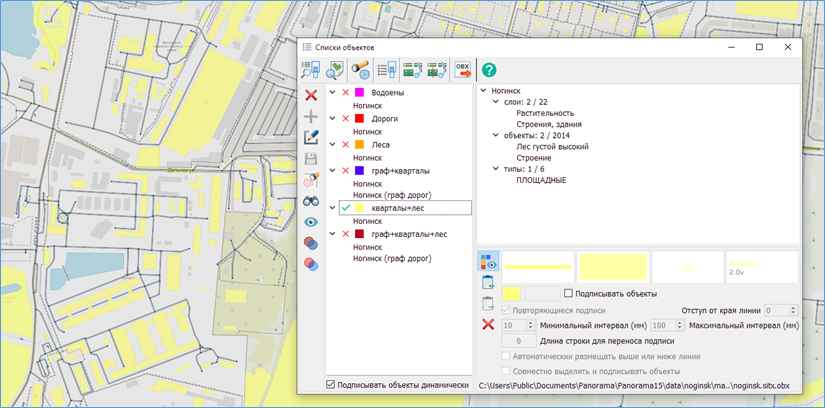The image size is (825, 408).
Task: Toggle the checkmark next to 'кварталы+лес'
Action: point(345,207)
